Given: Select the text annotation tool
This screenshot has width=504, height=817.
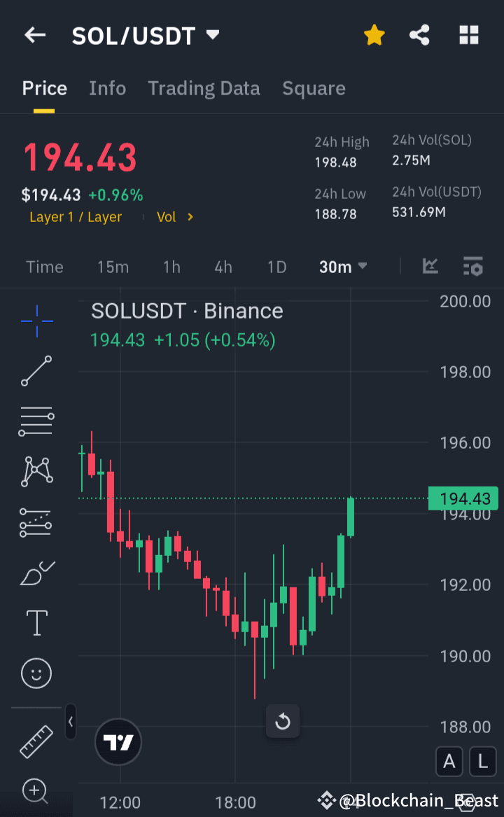Looking at the screenshot, I should tap(36, 622).
